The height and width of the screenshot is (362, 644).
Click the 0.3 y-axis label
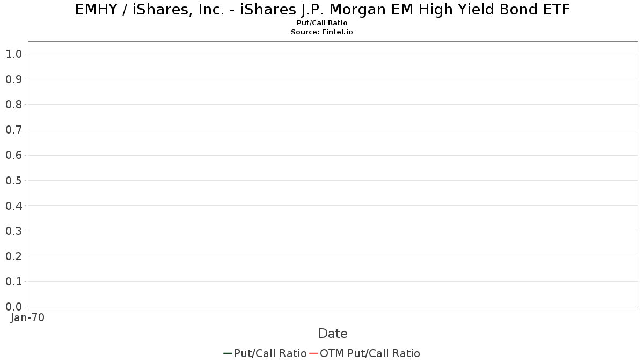pyautogui.click(x=13, y=231)
